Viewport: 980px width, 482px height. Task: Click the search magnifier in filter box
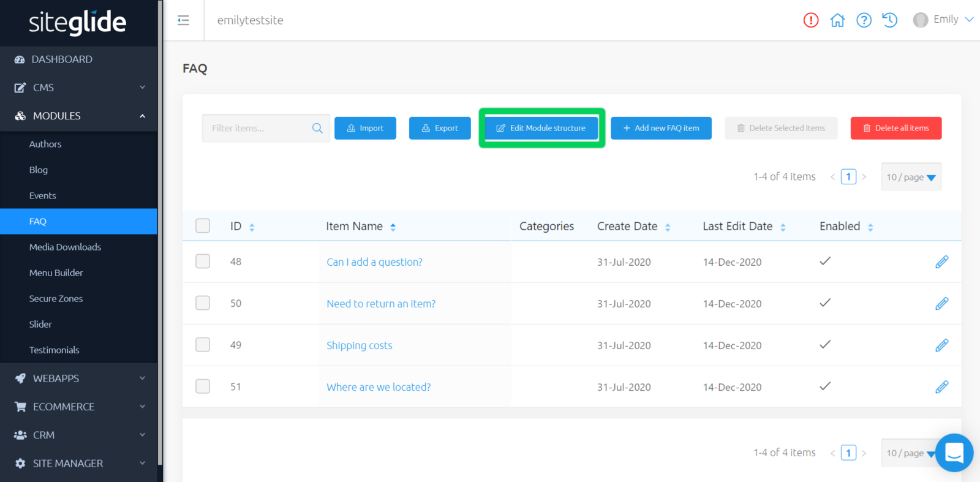(x=317, y=128)
